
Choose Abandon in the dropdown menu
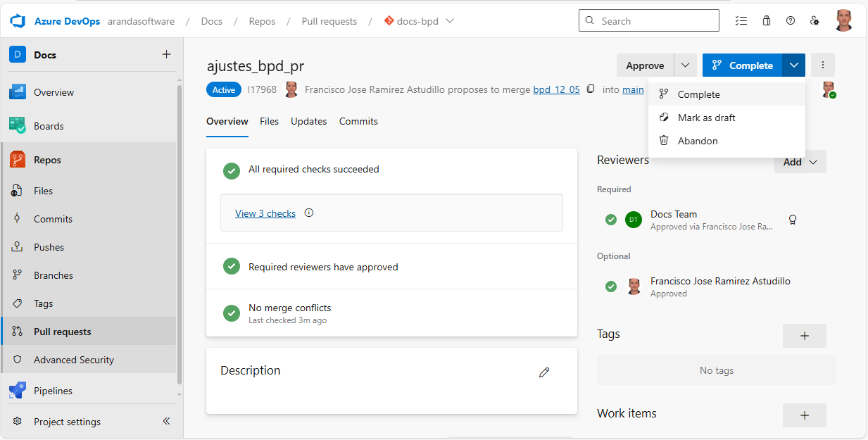pyautogui.click(x=697, y=141)
